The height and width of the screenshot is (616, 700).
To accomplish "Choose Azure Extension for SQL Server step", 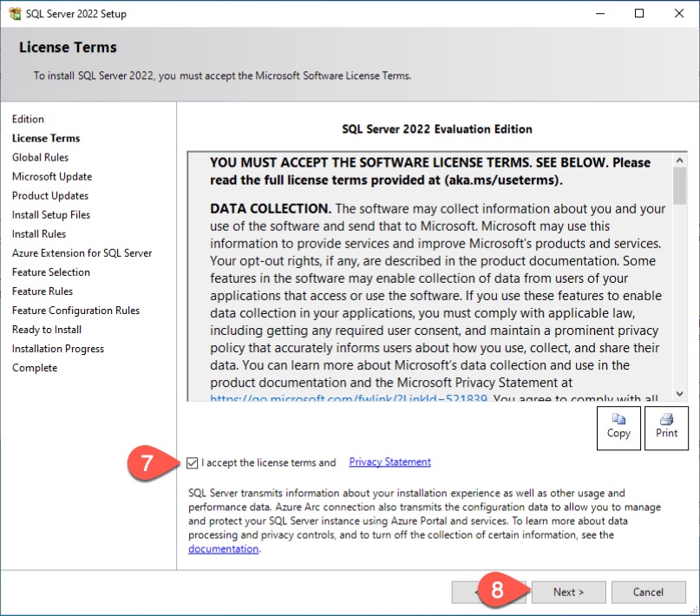I will coord(82,252).
